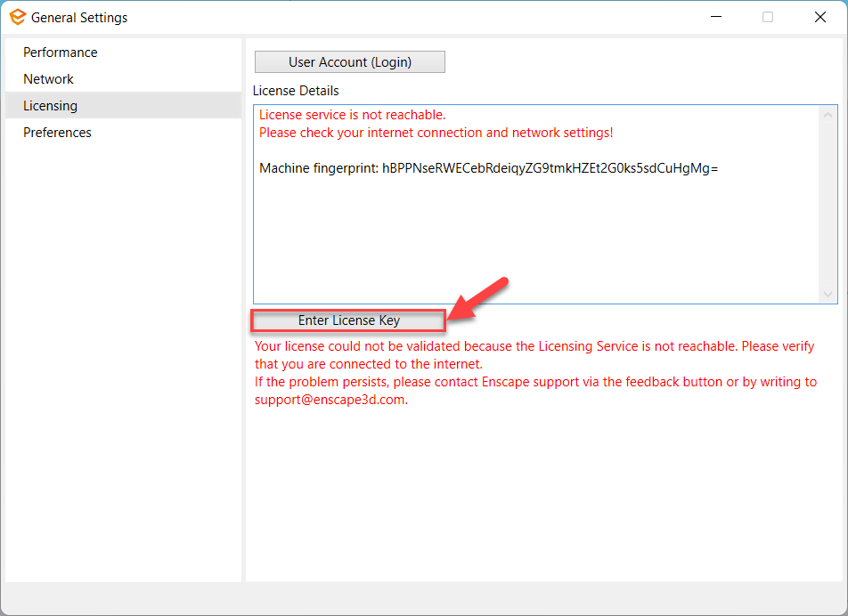Click the grayed-out maximize button
The image size is (848, 616).
768,17
